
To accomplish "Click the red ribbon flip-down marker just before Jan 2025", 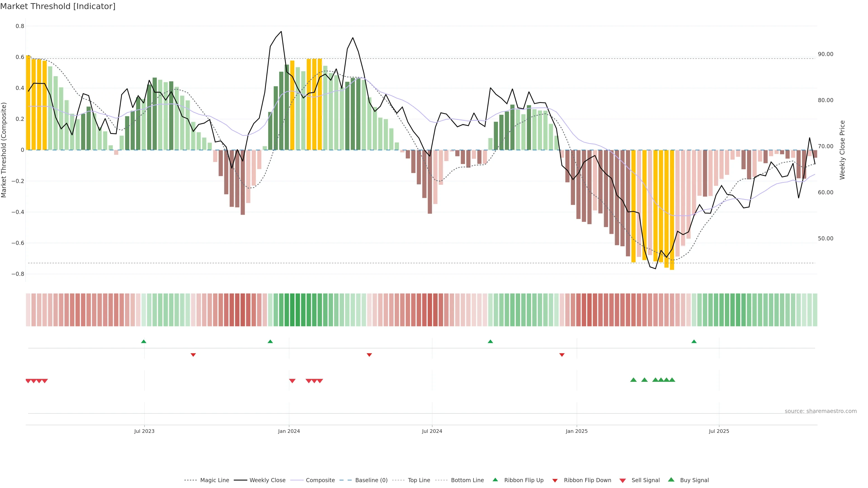I will click(x=562, y=355).
